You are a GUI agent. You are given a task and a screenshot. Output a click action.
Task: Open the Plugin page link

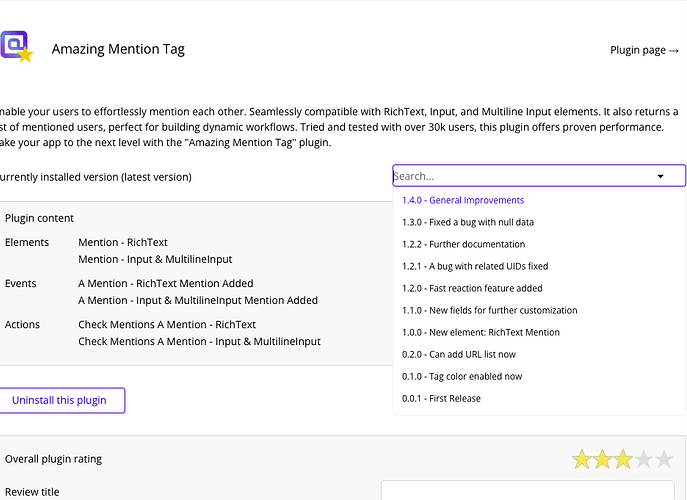[644, 50]
